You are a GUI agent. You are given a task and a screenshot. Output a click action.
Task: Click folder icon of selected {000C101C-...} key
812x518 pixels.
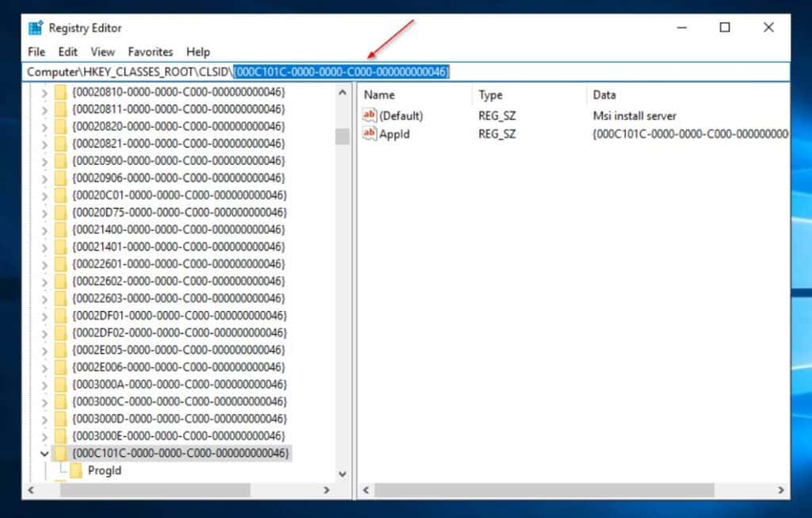point(60,453)
